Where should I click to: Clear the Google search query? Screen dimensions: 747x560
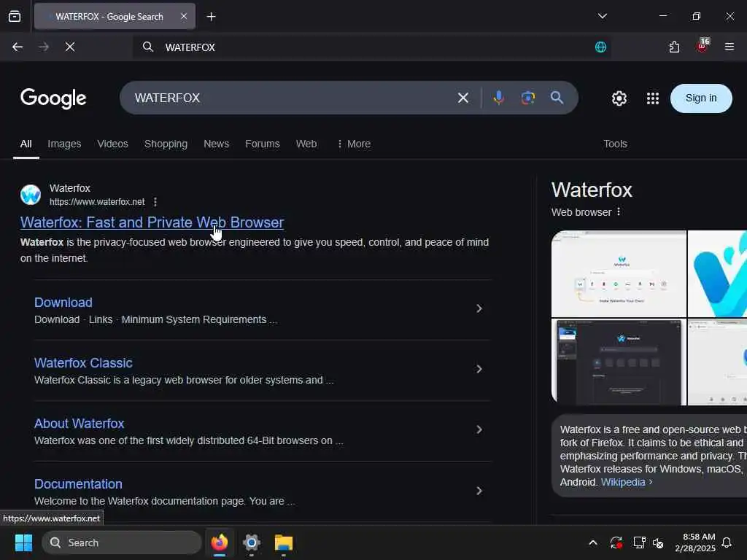click(463, 98)
